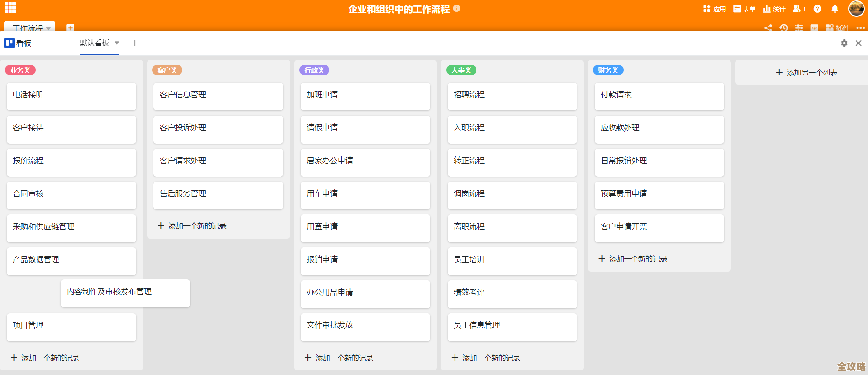Open the grid app launcher icon
This screenshot has height=375, width=868.
tap(10, 8)
